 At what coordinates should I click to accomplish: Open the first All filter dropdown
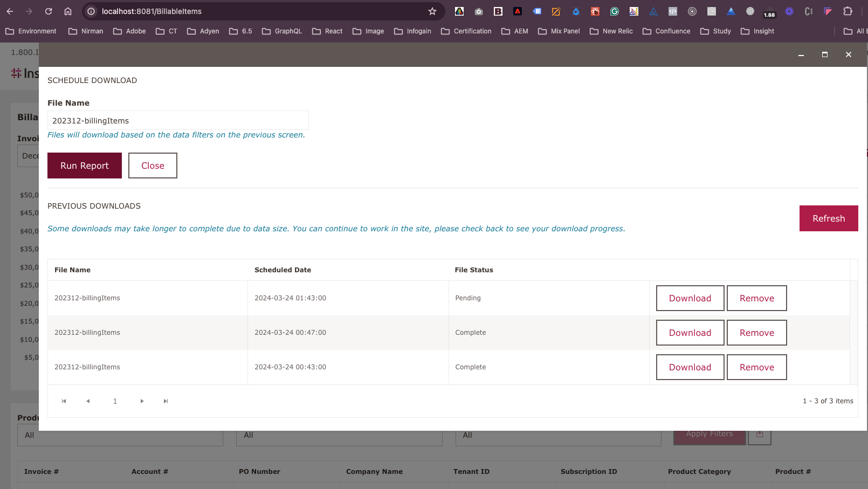(x=120, y=435)
